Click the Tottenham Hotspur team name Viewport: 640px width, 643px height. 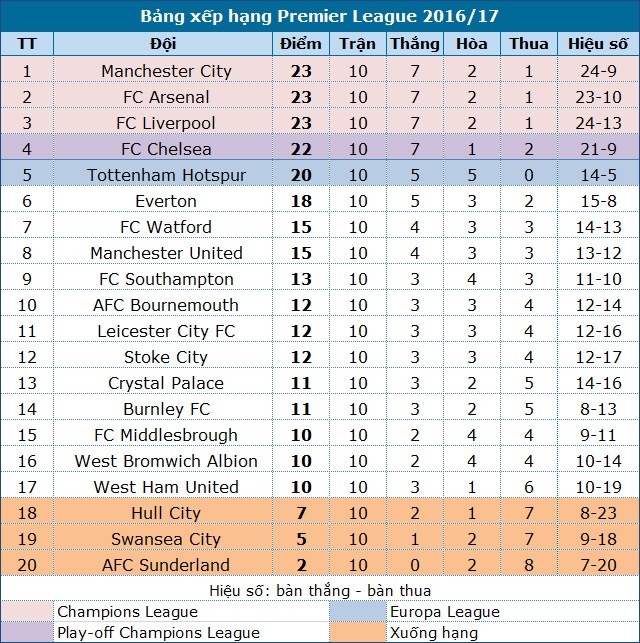coord(166,175)
